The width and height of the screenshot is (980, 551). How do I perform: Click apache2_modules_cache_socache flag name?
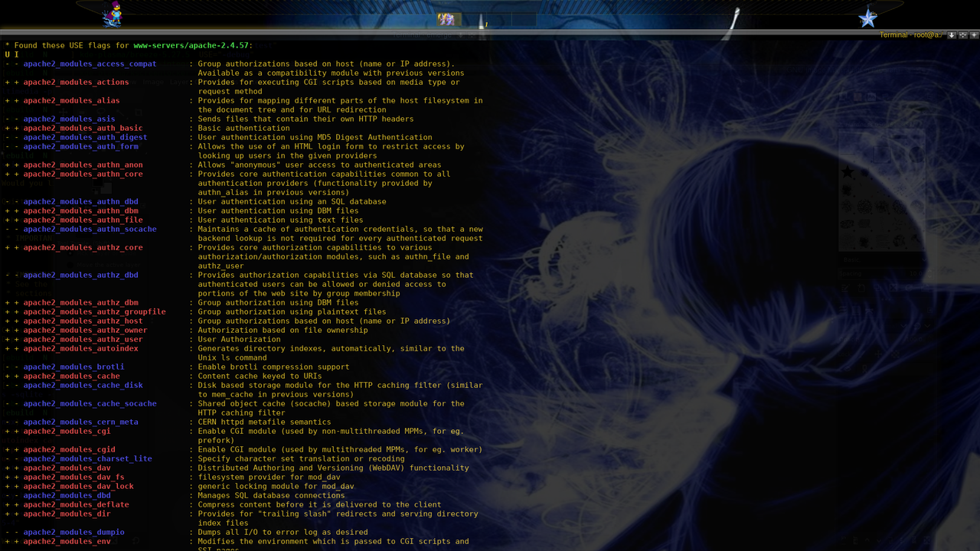tap(90, 404)
